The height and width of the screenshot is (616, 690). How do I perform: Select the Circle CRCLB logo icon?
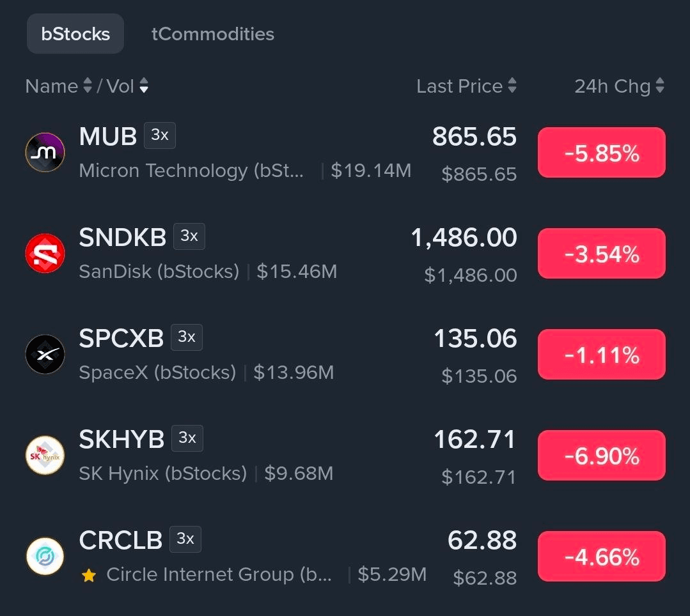(45, 556)
